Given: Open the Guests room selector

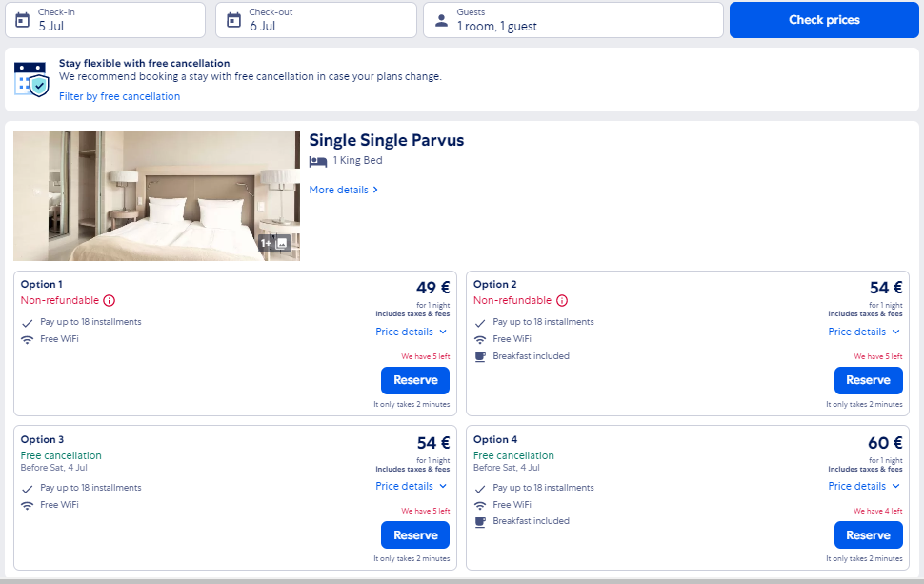Looking at the screenshot, I should click(x=573, y=20).
